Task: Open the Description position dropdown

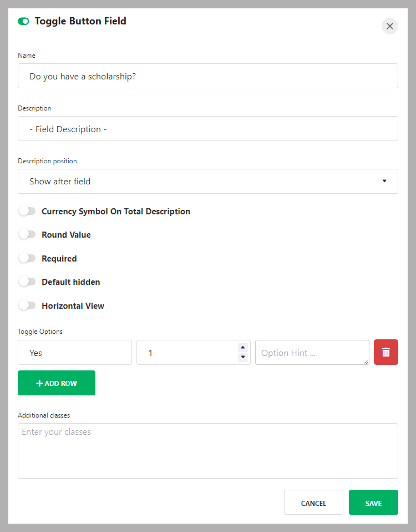Action: pyautogui.click(x=207, y=181)
